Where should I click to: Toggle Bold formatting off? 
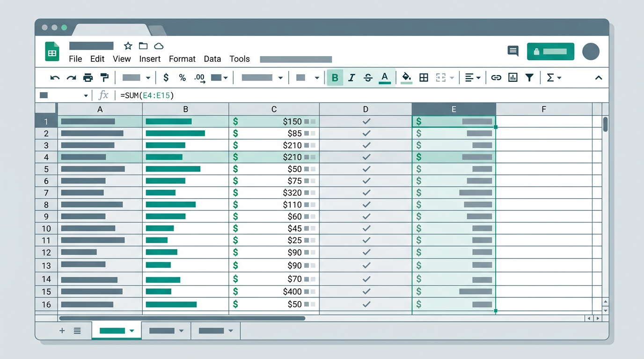(335, 78)
